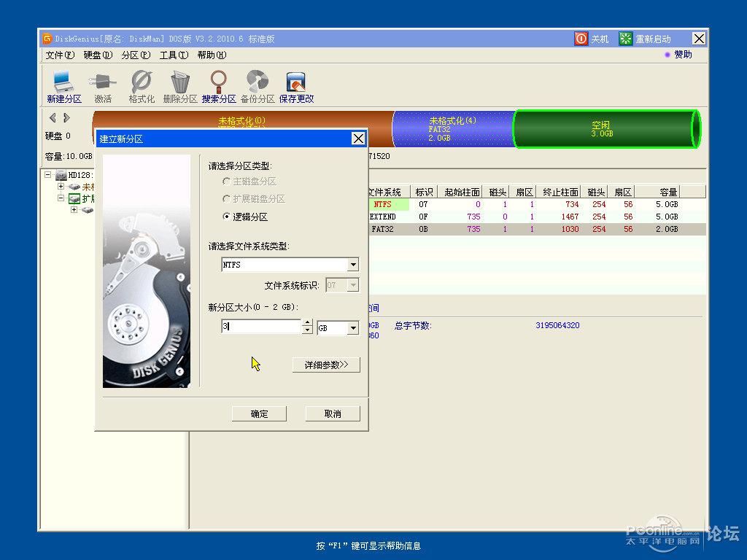This screenshot has width=747, height=560.
Task: Open the GB size unit dropdown
Action: (353, 328)
